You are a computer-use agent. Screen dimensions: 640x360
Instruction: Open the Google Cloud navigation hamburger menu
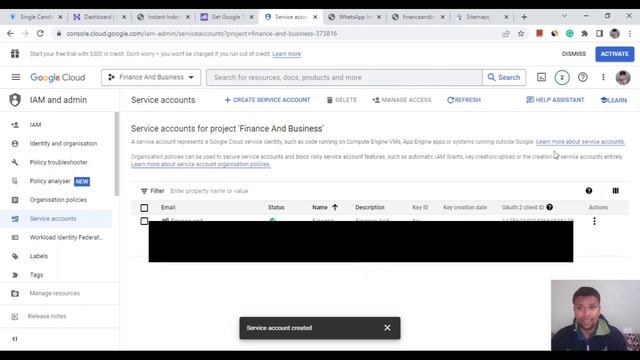click(16, 77)
